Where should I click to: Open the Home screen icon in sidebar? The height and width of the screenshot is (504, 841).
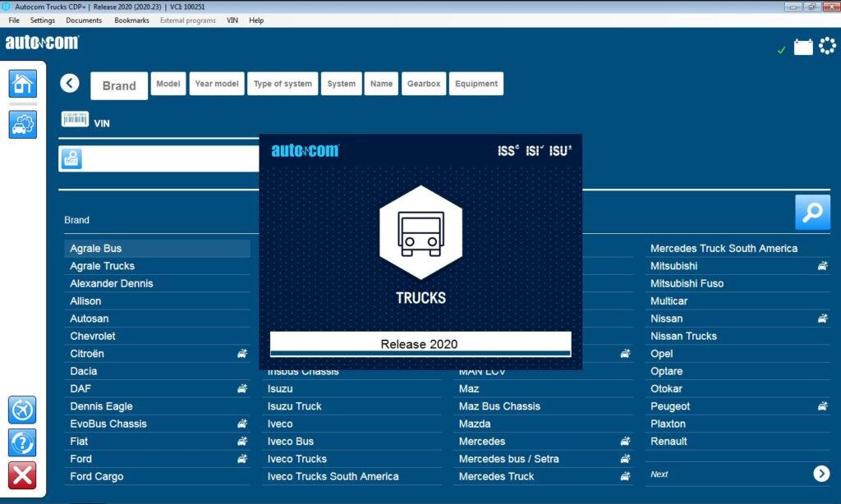click(x=22, y=84)
